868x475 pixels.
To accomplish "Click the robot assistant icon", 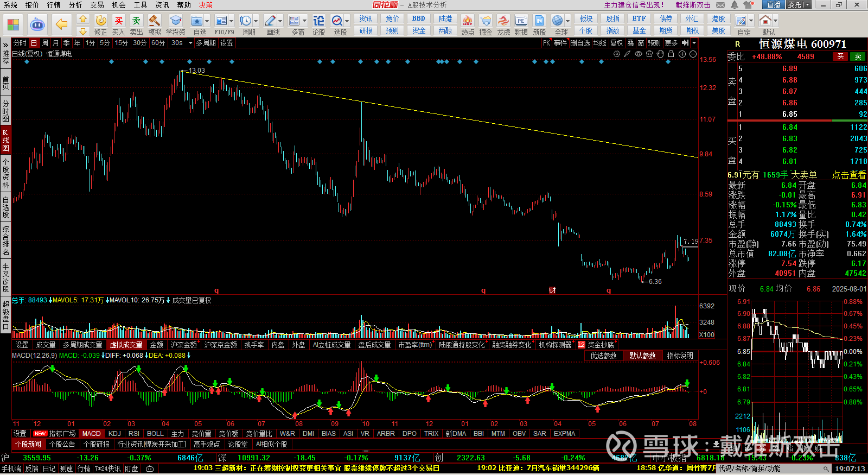I will click(37, 24).
